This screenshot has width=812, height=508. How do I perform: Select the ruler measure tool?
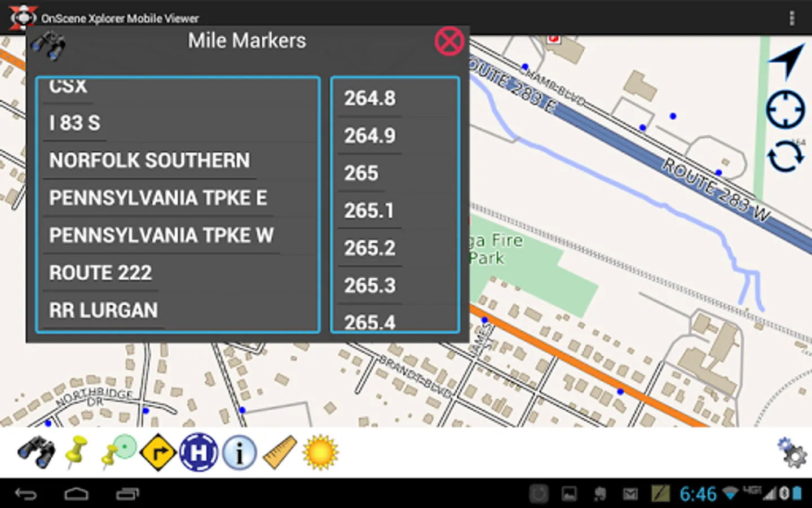tap(280, 452)
